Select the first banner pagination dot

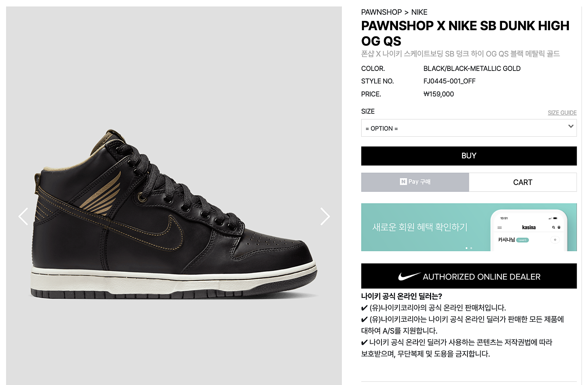pos(466,248)
